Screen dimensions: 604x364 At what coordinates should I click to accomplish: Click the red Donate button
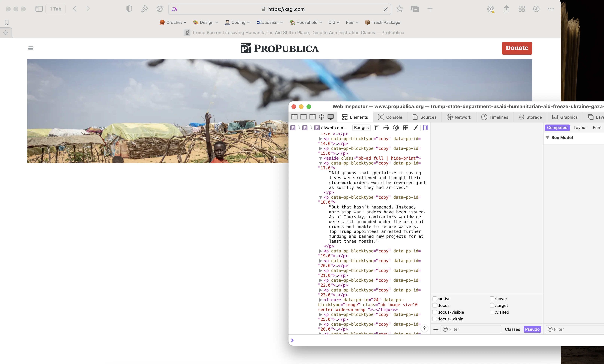click(516, 48)
